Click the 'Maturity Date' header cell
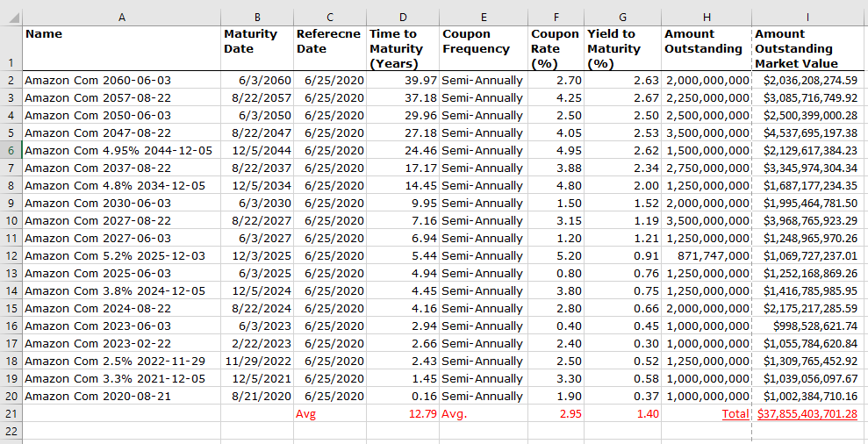The image size is (868, 444). click(257, 48)
